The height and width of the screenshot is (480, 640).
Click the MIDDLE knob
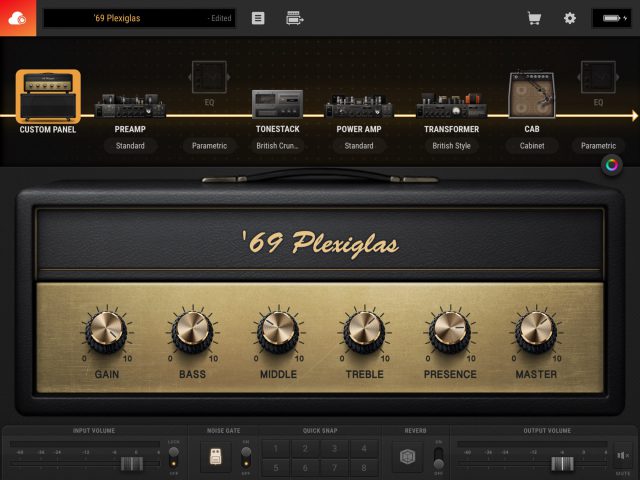pyautogui.click(x=278, y=331)
